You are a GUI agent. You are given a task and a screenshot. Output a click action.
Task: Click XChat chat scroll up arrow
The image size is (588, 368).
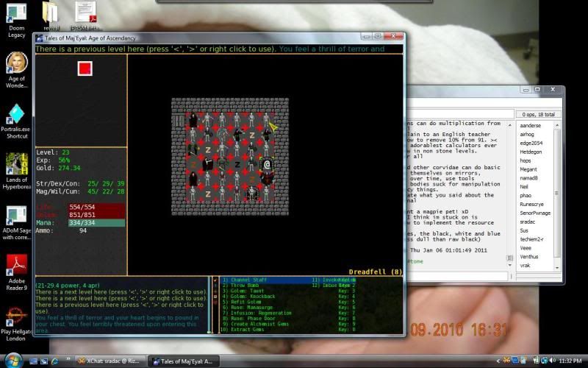[x=509, y=124]
